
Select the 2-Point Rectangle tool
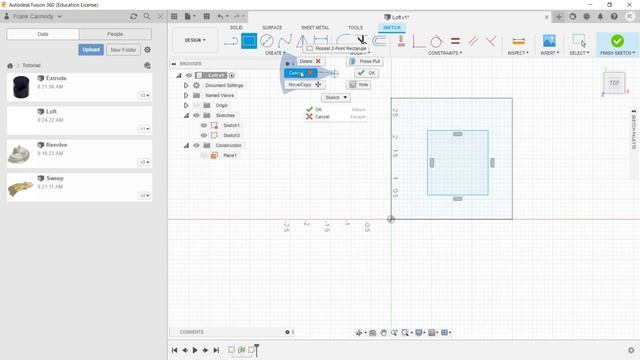(249, 41)
